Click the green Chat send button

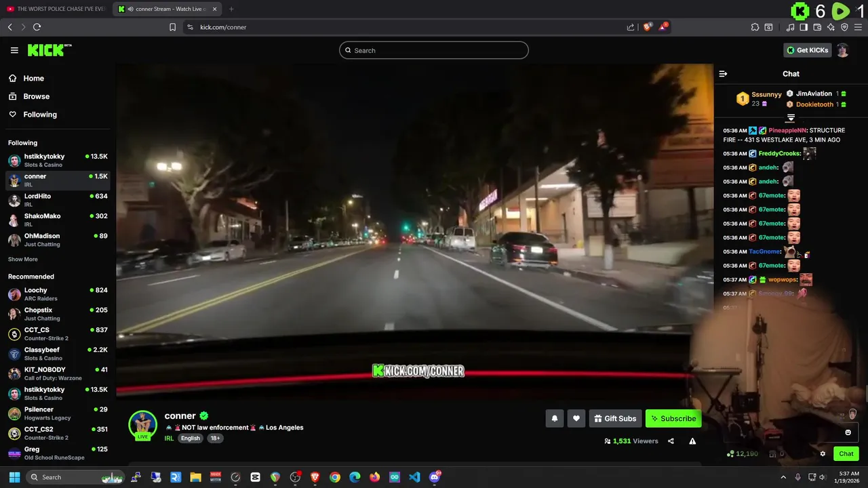pyautogui.click(x=846, y=454)
